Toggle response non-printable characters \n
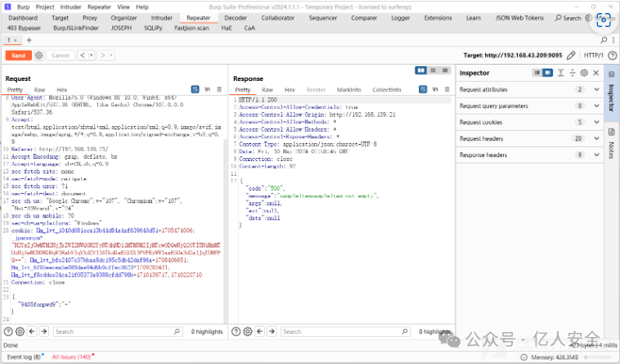 point(435,89)
